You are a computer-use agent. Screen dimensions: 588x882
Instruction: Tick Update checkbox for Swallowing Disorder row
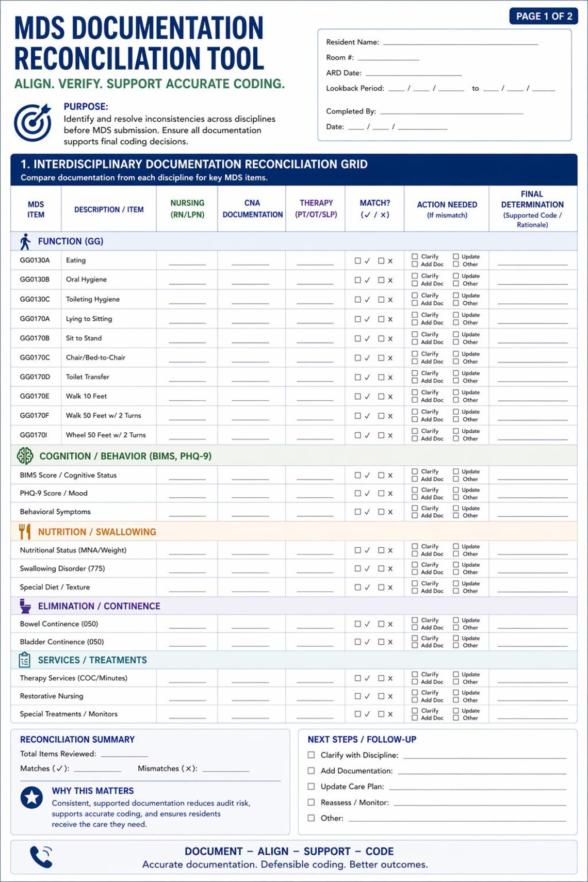[456, 565]
